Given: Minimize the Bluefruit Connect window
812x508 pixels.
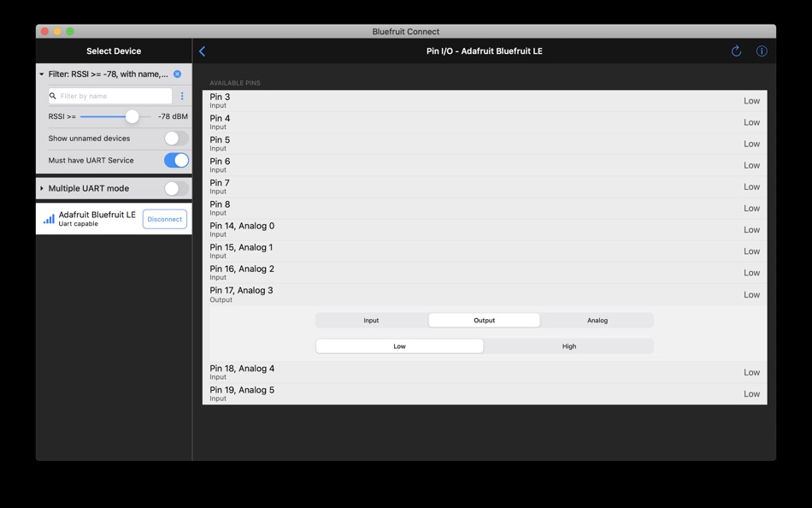Looking at the screenshot, I should 57,32.
